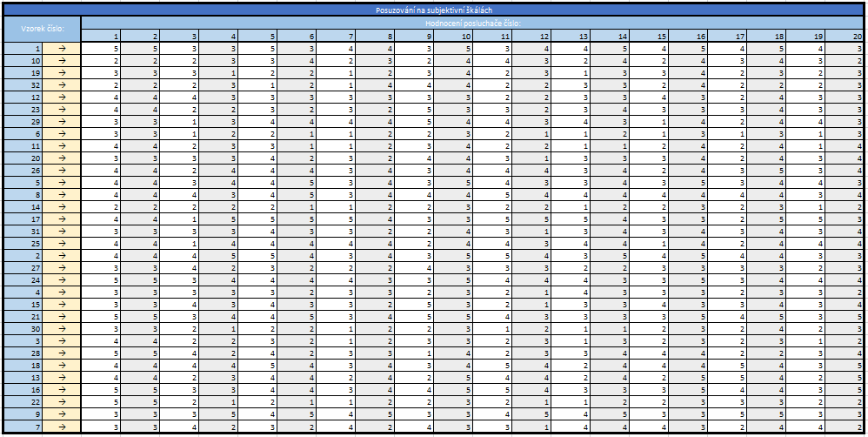Screen dimensions: 868x437
Task: Click the arrow in sample 24's row
Action: 62,280
